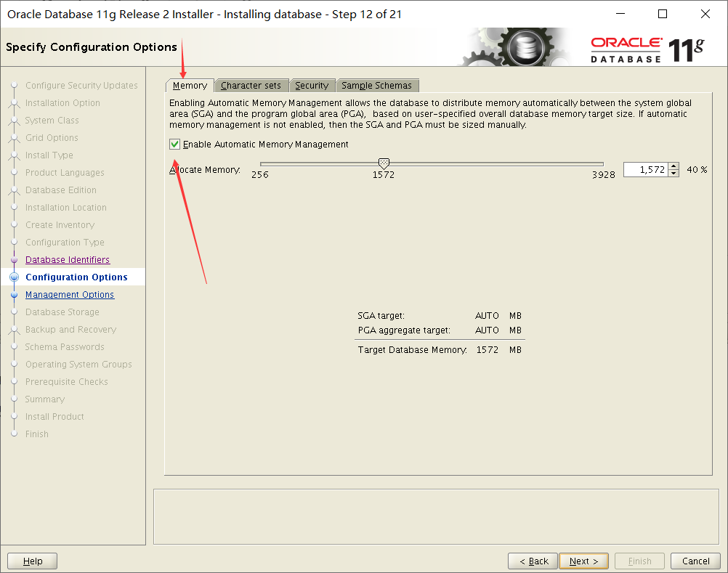Viewport: 728px width, 573px height.
Task: Maximize the installer window
Action: [x=663, y=14]
